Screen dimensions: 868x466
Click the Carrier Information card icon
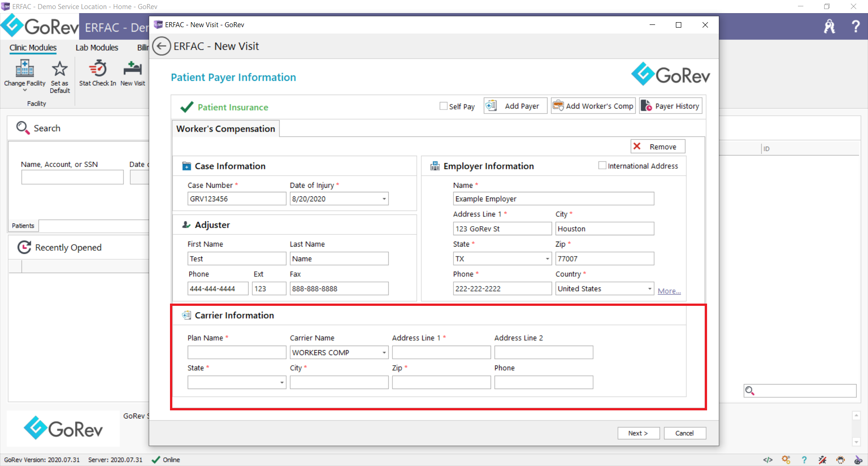[x=186, y=315]
